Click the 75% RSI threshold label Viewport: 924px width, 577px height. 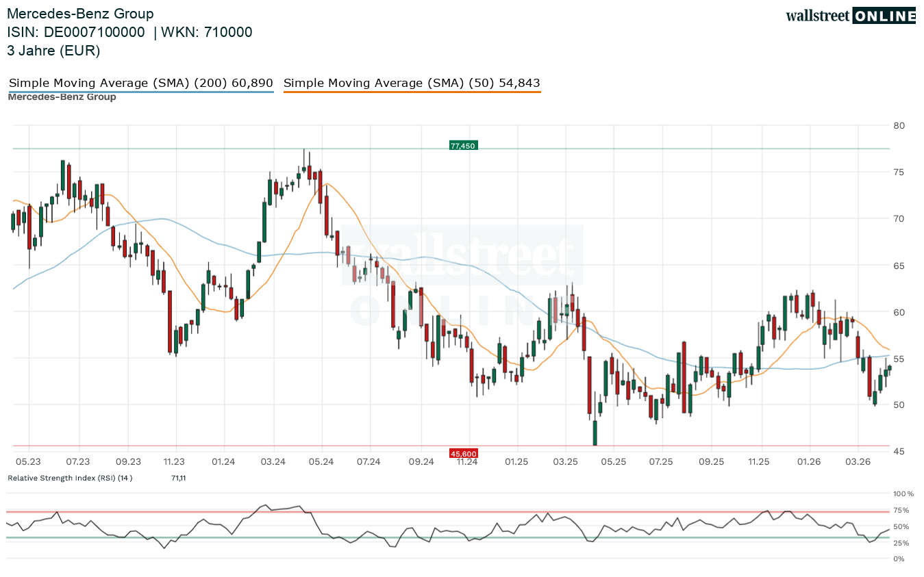pyautogui.click(x=901, y=510)
